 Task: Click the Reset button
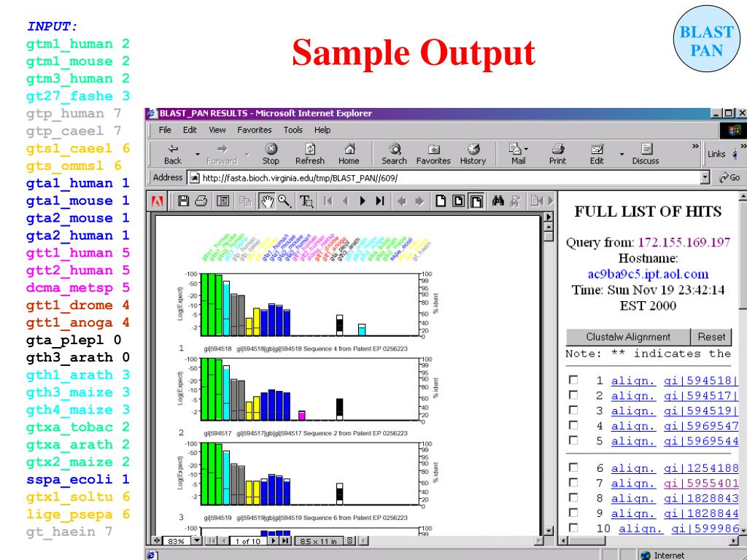(x=711, y=337)
